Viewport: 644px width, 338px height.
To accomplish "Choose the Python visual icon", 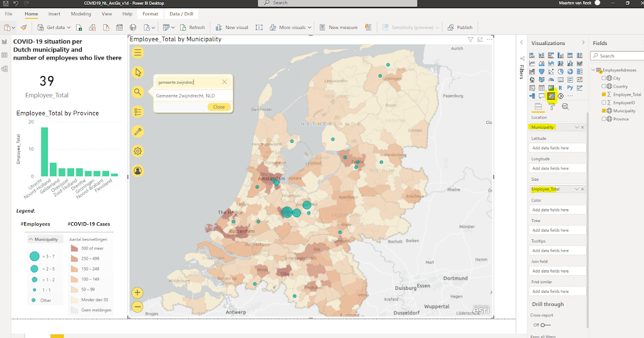I will (x=570, y=87).
